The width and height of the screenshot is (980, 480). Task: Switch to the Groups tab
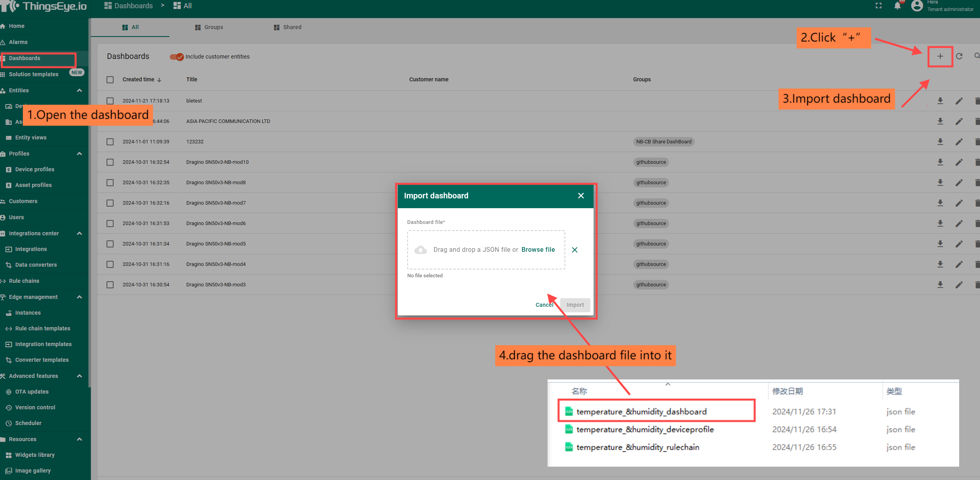(x=209, y=27)
